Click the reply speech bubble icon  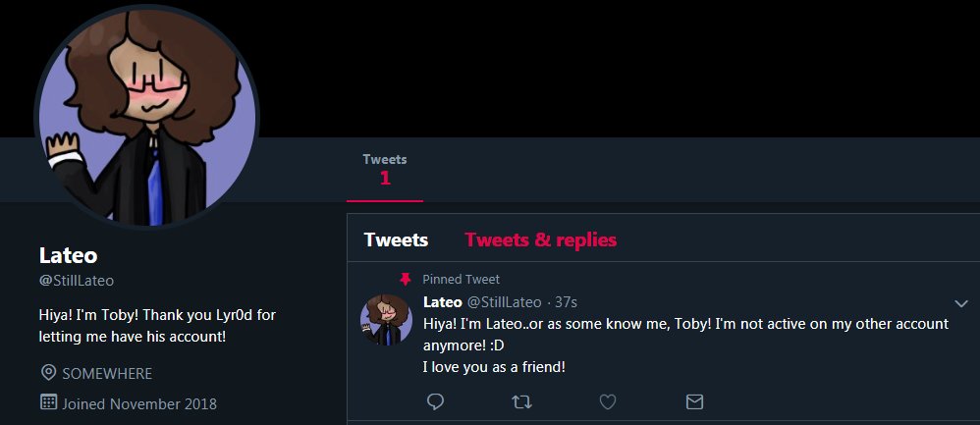point(436,401)
